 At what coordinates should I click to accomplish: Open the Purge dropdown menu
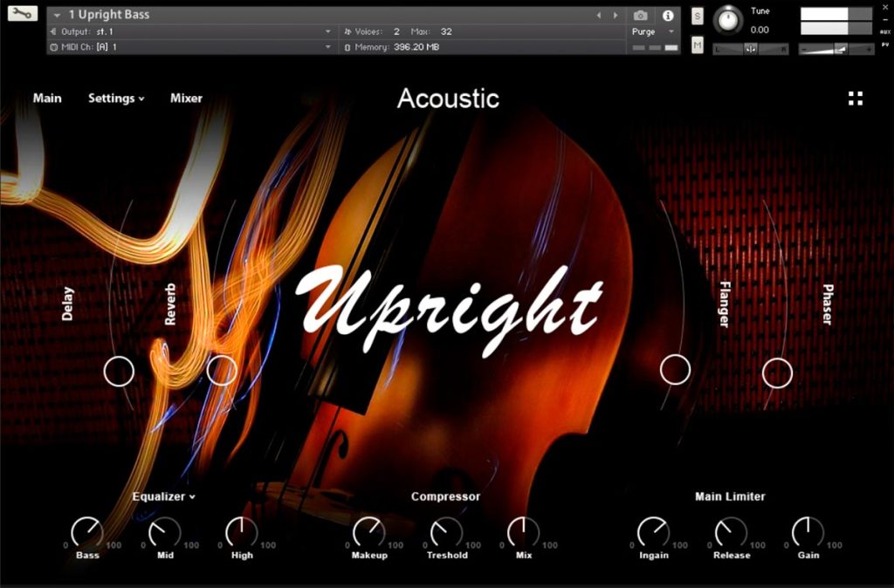pos(653,32)
